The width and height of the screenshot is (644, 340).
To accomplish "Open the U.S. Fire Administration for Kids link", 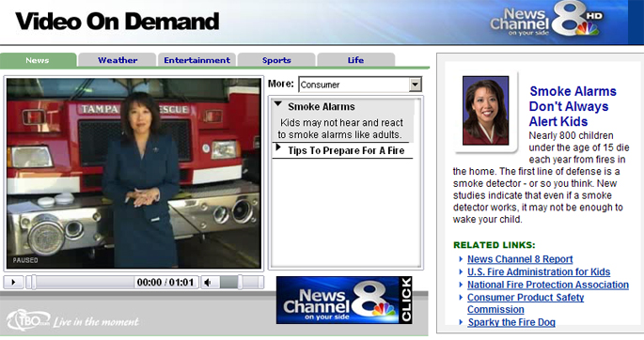I will [x=539, y=272].
